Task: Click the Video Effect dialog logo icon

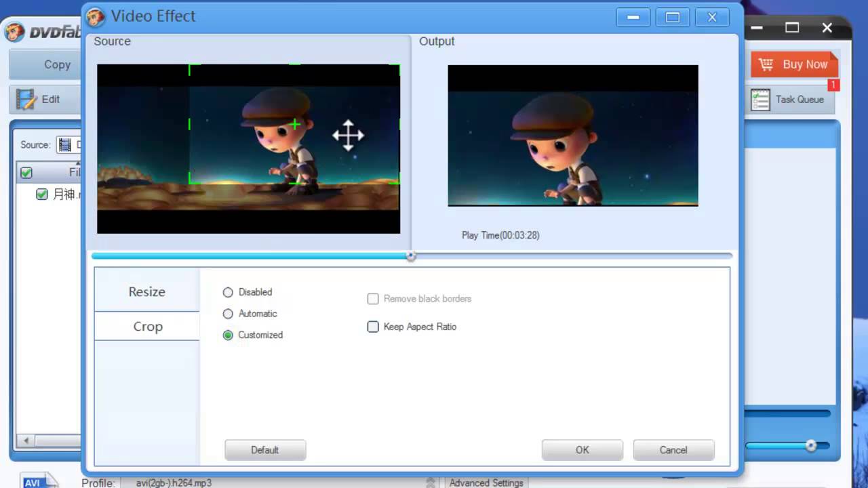Action: click(x=96, y=16)
